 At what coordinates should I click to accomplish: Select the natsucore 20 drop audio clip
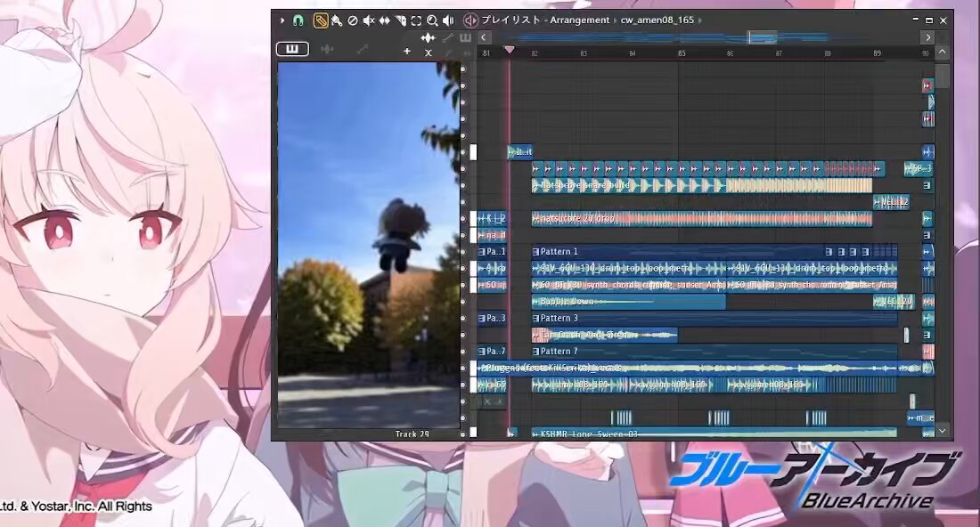701,218
